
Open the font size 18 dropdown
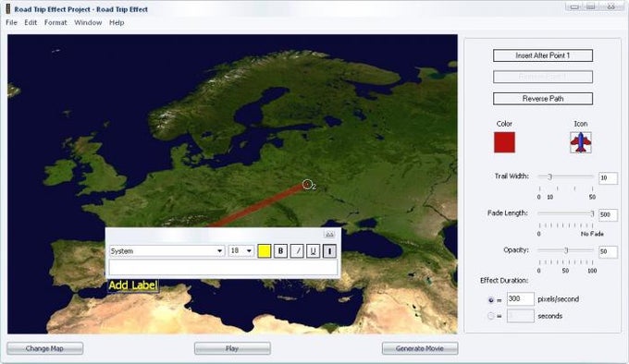[241, 251]
